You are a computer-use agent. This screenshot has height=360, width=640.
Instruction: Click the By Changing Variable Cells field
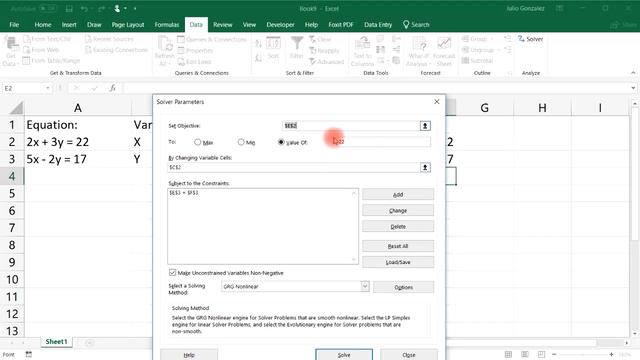pos(293,167)
